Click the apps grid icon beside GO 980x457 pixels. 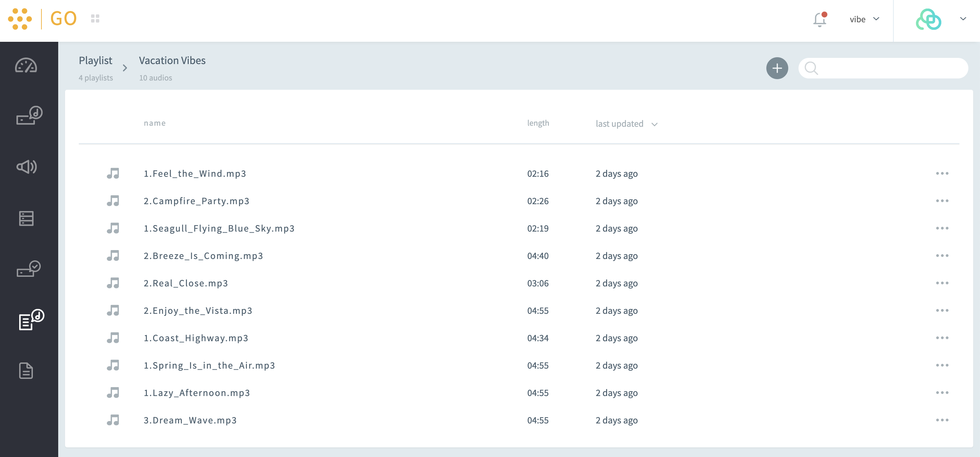tap(95, 18)
